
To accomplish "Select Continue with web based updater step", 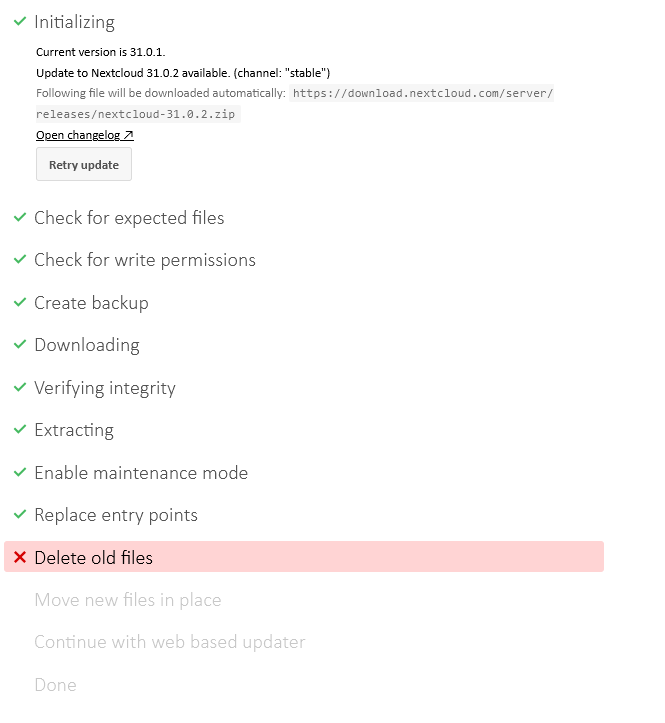I will click(x=170, y=642).
